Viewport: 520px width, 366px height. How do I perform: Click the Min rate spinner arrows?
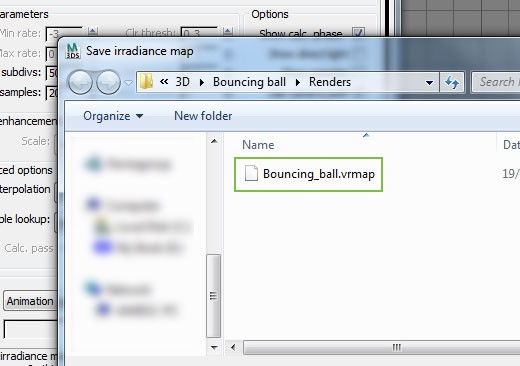[x=93, y=32]
